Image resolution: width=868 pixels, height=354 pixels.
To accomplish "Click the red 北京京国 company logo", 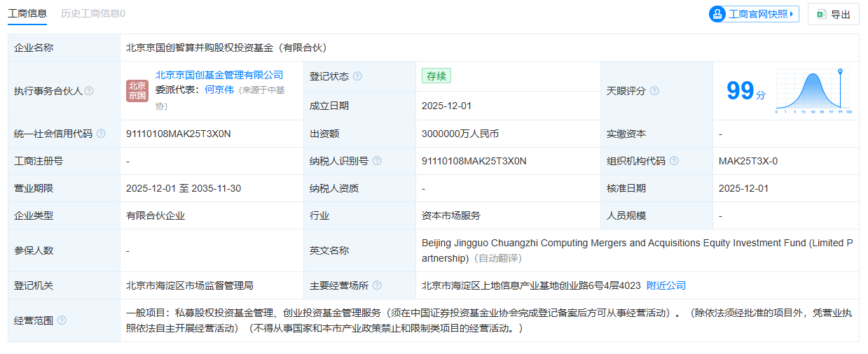I will (x=137, y=91).
